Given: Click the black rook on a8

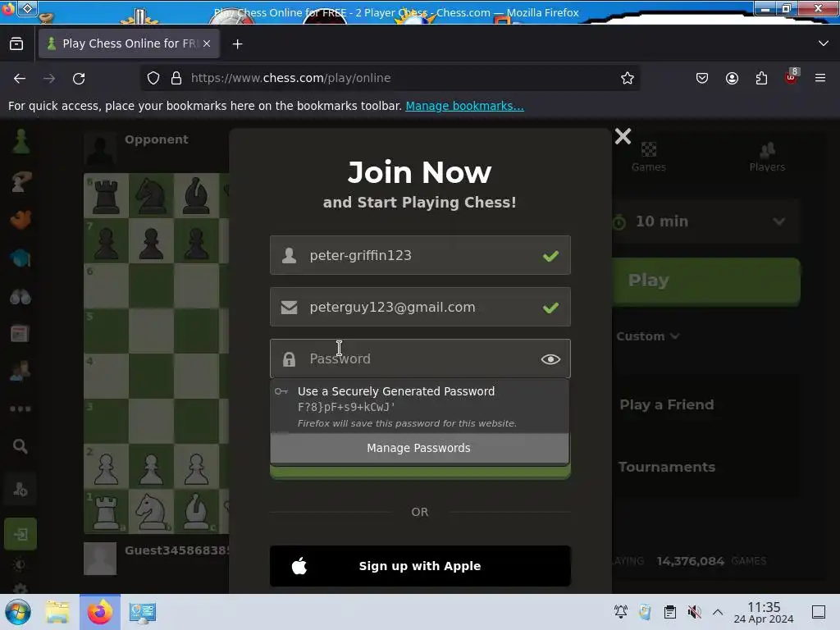Looking at the screenshot, I should [106, 195].
